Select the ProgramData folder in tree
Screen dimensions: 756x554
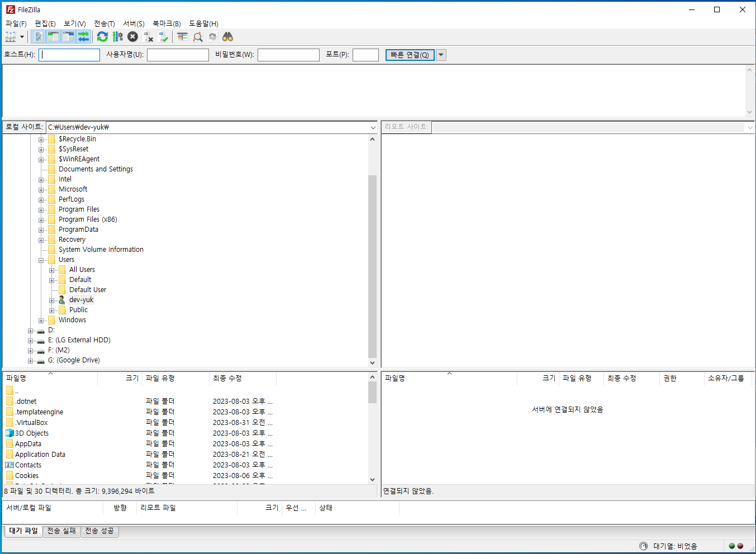(78, 230)
